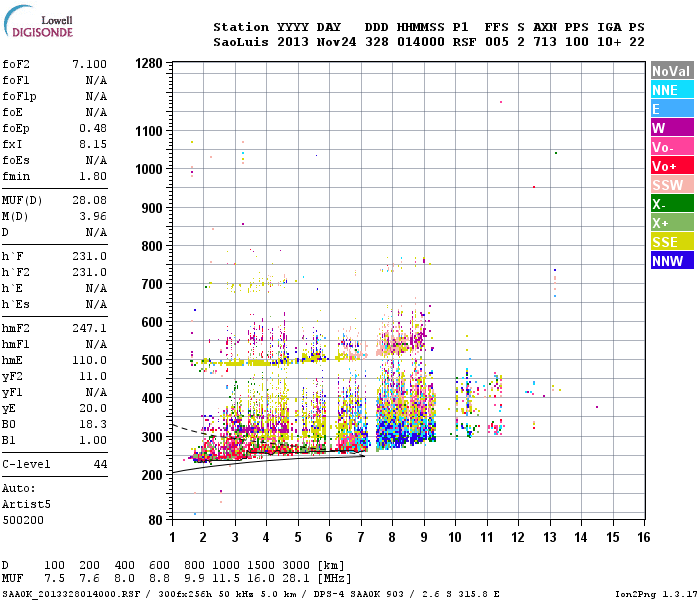Image resolution: width=700 pixels, height=600 pixels.
Task: Click the SAA0K_2013328014000.RSF filename
Action: coord(71,594)
